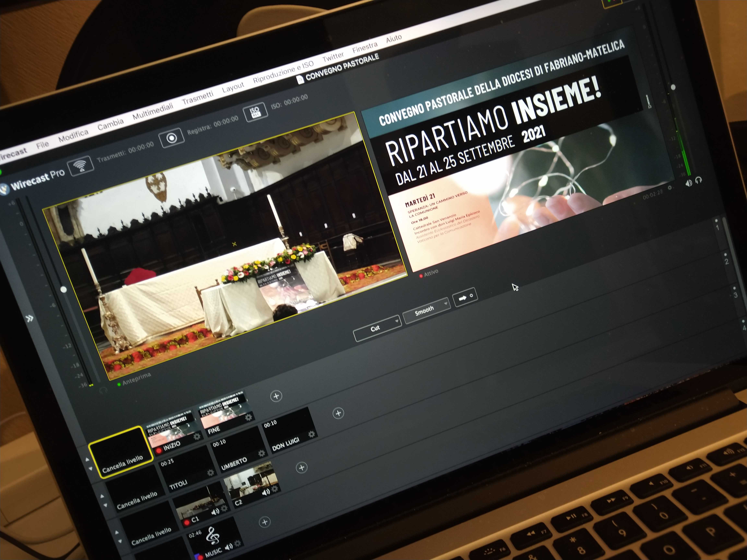Open settings gear on the INIZIO shot
The height and width of the screenshot is (560, 747).
tap(197, 437)
